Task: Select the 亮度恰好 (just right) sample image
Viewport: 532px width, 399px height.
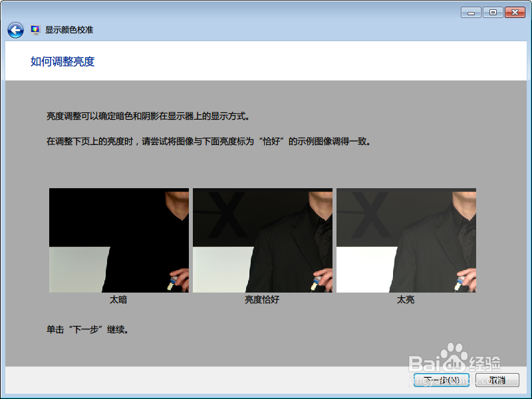Action: pyautogui.click(x=263, y=239)
